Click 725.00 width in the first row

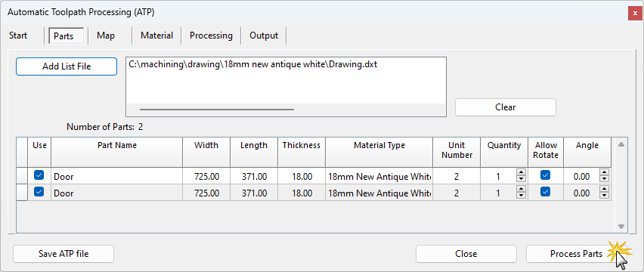[x=206, y=176]
